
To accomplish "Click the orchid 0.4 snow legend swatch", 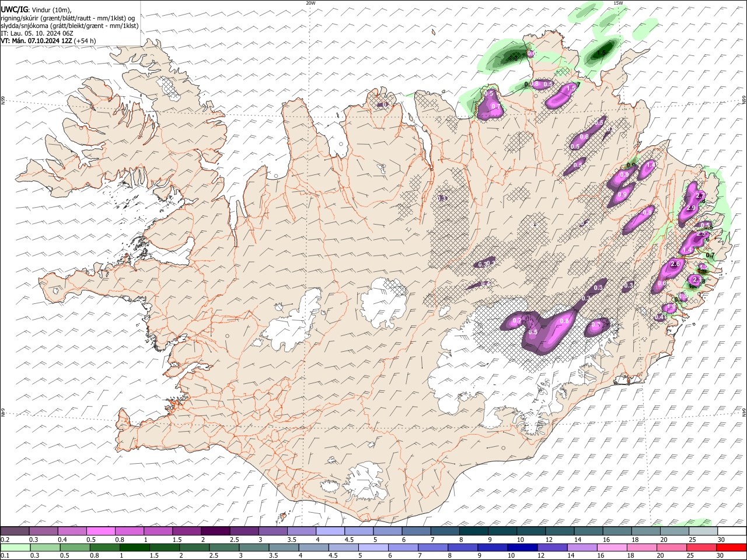I will 72,531.
